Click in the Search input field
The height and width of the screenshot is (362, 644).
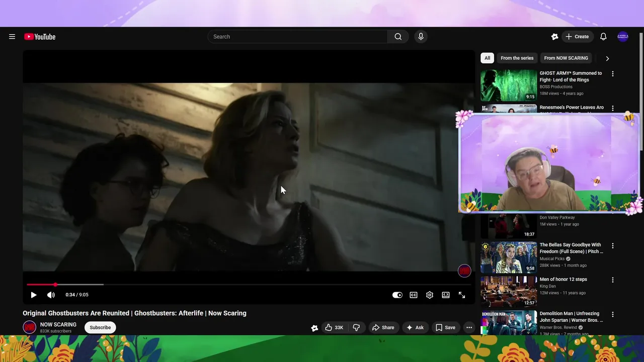(x=297, y=37)
